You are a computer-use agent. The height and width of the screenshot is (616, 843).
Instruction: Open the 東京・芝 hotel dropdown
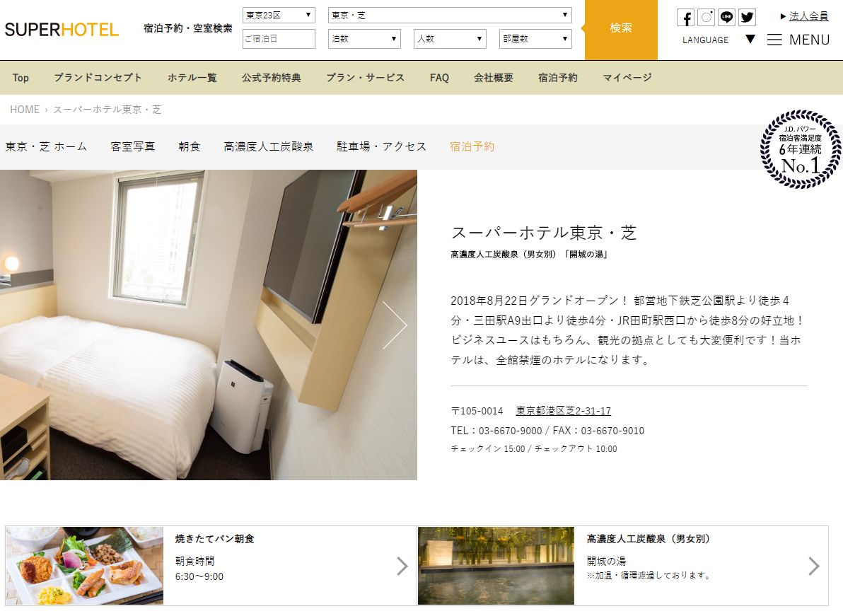click(x=450, y=15)
